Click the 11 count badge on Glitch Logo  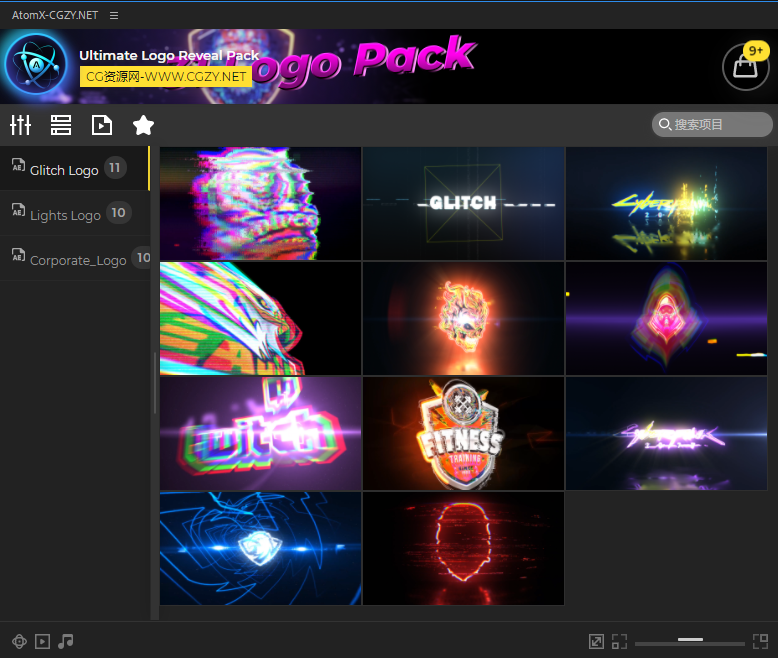pos(115,168)
